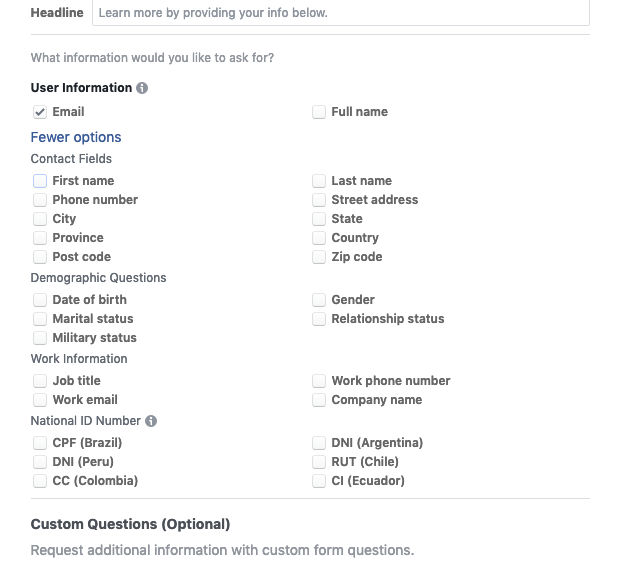
Task: Uncheck the Email checkbox
Action: [x=40, y=112]
